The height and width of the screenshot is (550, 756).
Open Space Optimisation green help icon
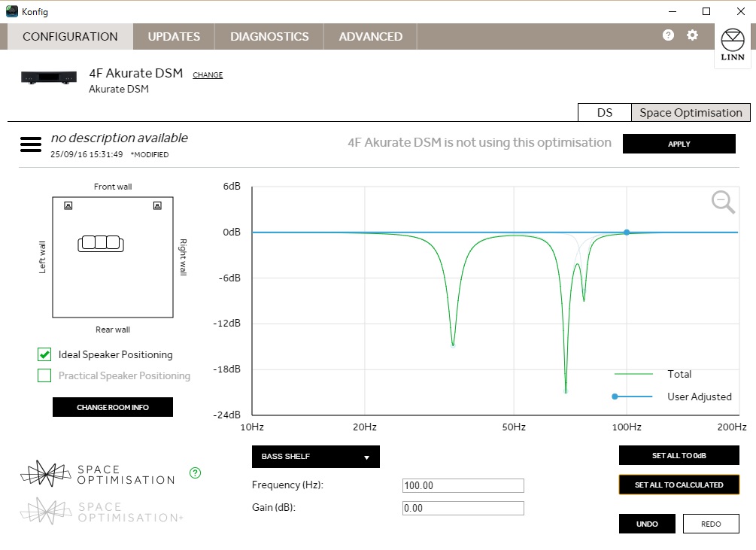[x=196, y=473]
